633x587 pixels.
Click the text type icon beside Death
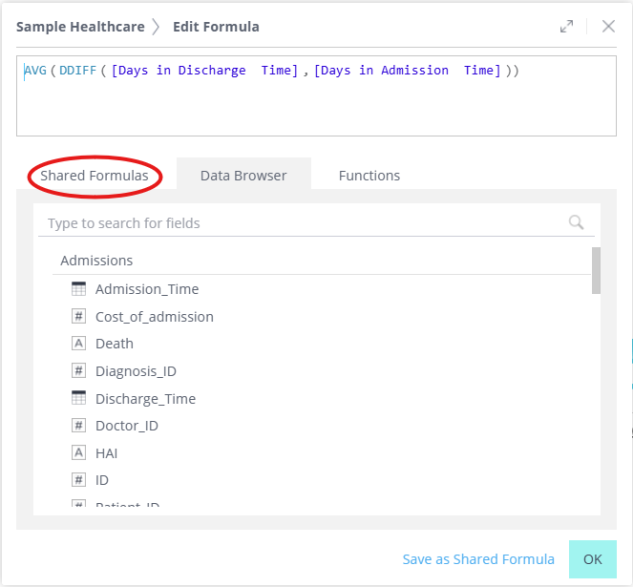(x=79, y=343)
